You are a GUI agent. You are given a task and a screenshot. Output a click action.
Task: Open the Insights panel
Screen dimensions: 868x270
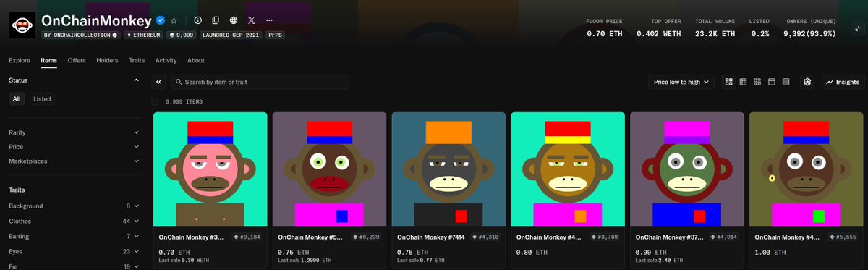(843, 82)
